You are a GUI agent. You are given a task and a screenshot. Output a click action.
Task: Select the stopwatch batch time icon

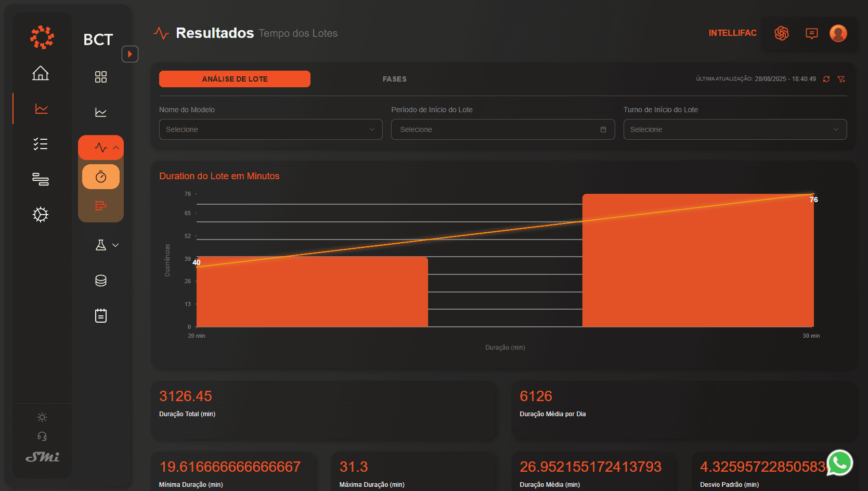click(101, 177)
